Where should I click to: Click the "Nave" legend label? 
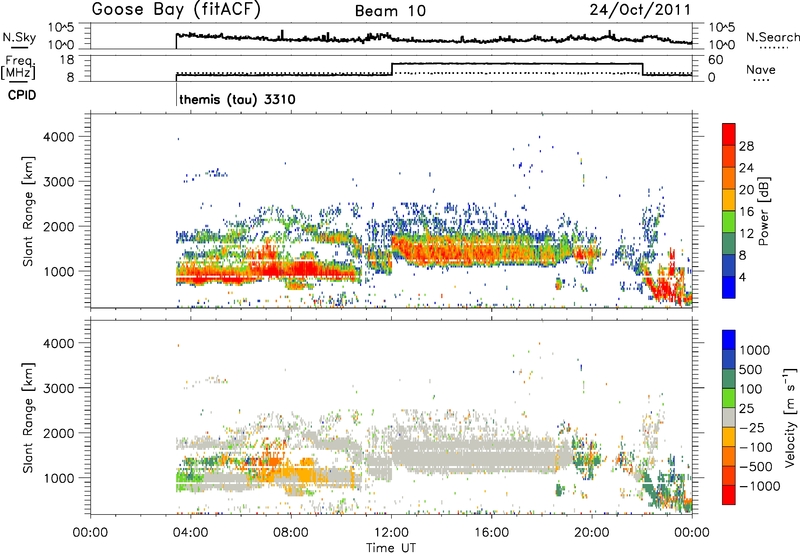pos(761,70)
